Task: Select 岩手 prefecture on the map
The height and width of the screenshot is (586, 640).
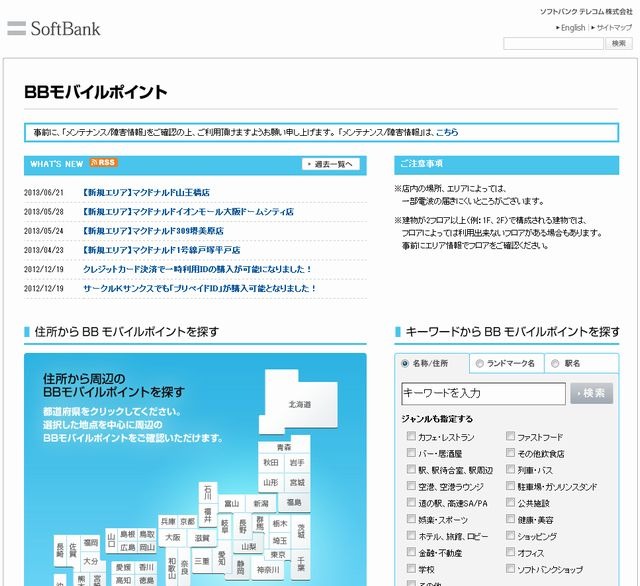Action: [297, 463]
